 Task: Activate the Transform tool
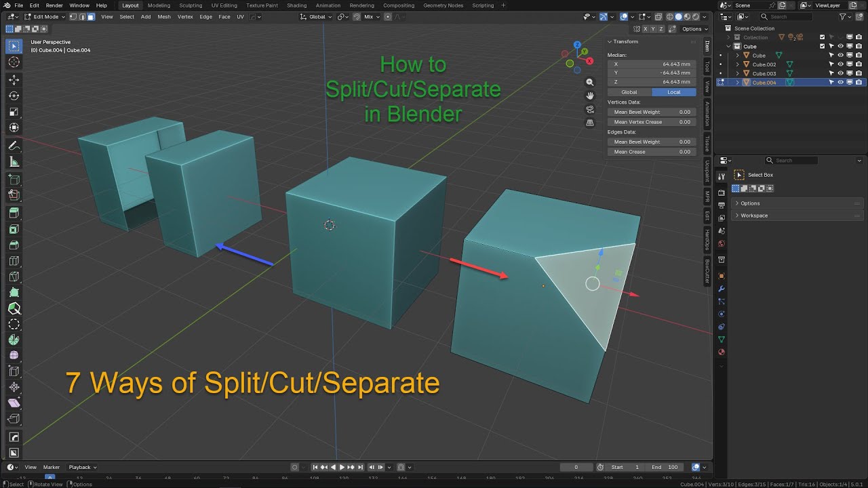click(14, 128)
